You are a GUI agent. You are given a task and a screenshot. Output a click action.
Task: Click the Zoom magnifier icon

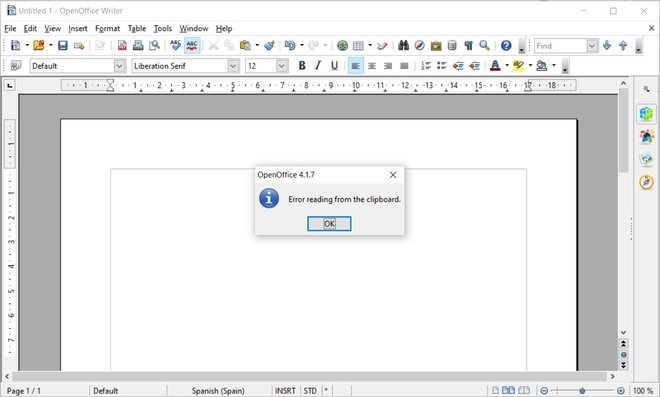tap(484, 45)
